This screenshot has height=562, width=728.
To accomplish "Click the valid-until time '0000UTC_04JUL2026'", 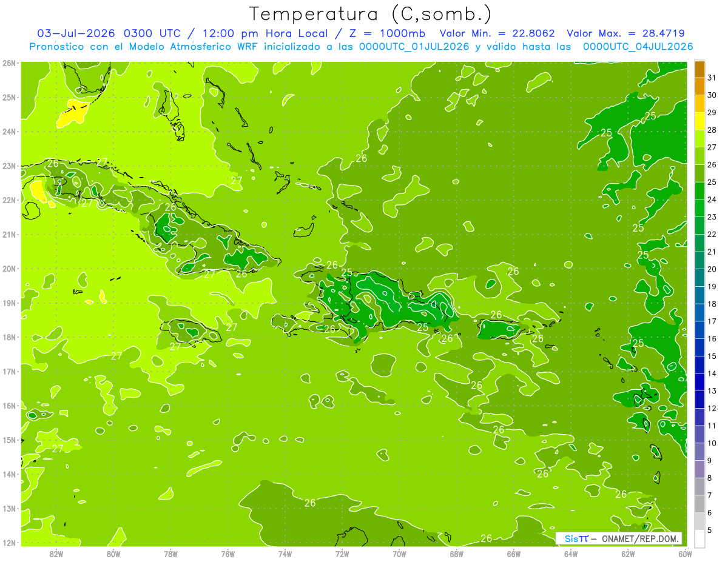I will 638,47.
